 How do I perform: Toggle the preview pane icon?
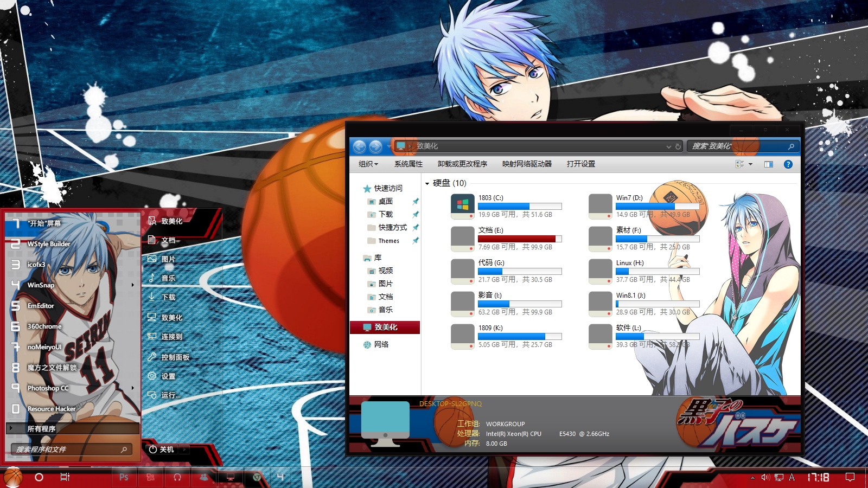pyautogui.click(x=769, y=164)
